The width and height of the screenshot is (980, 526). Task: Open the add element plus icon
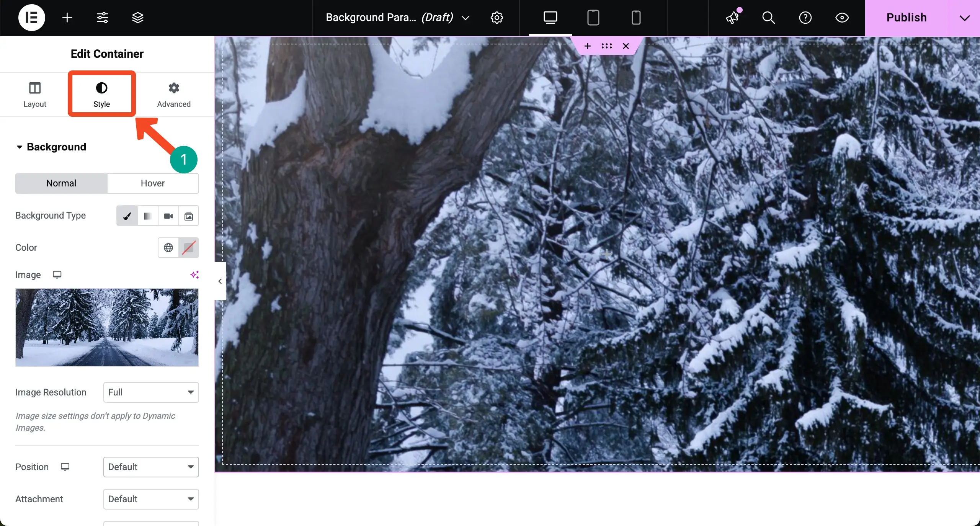point(67,18)
